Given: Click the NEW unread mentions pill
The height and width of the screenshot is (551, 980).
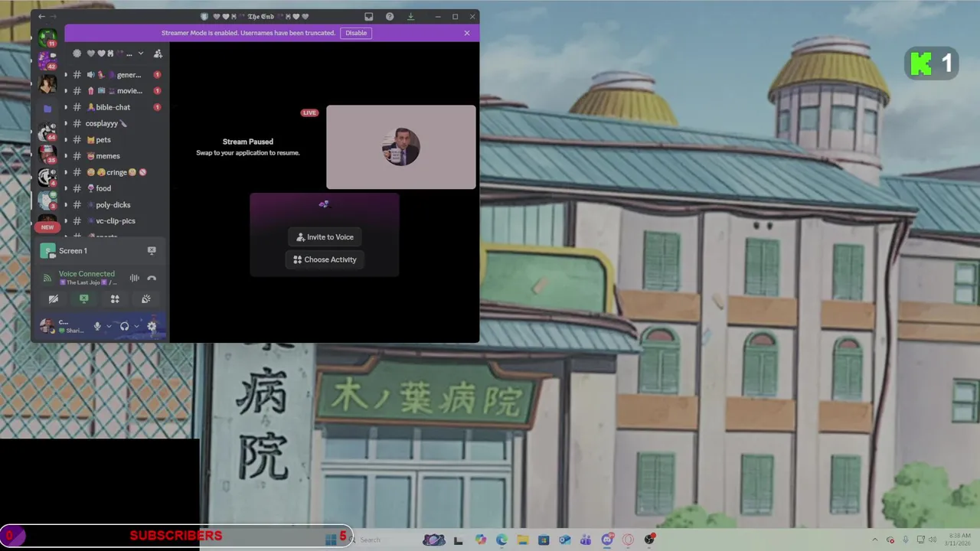Looking at the screenshot, I should pos(47,227).
